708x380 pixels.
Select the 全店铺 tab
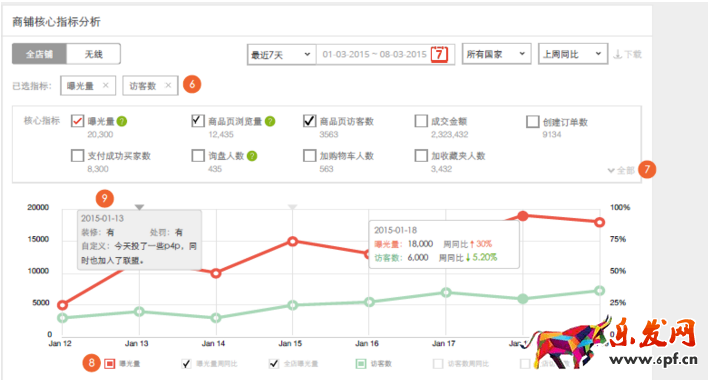click(39, 54)
